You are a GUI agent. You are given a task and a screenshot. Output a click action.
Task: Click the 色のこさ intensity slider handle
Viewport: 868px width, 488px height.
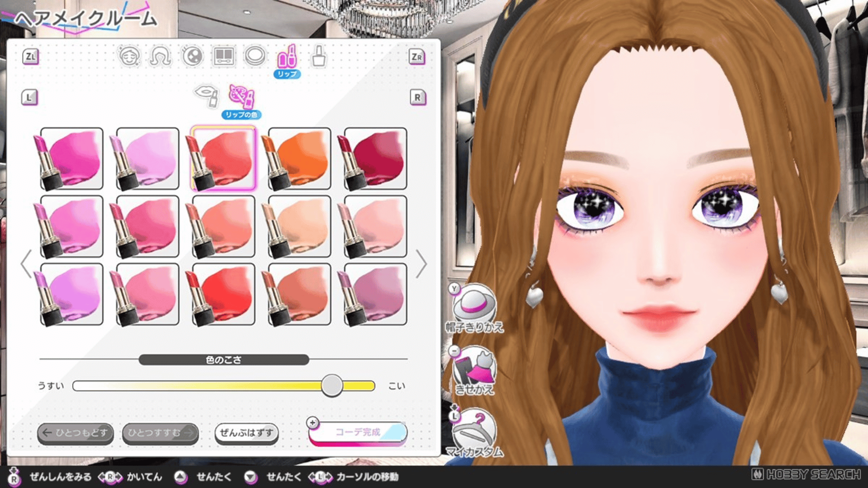point(332,385)
